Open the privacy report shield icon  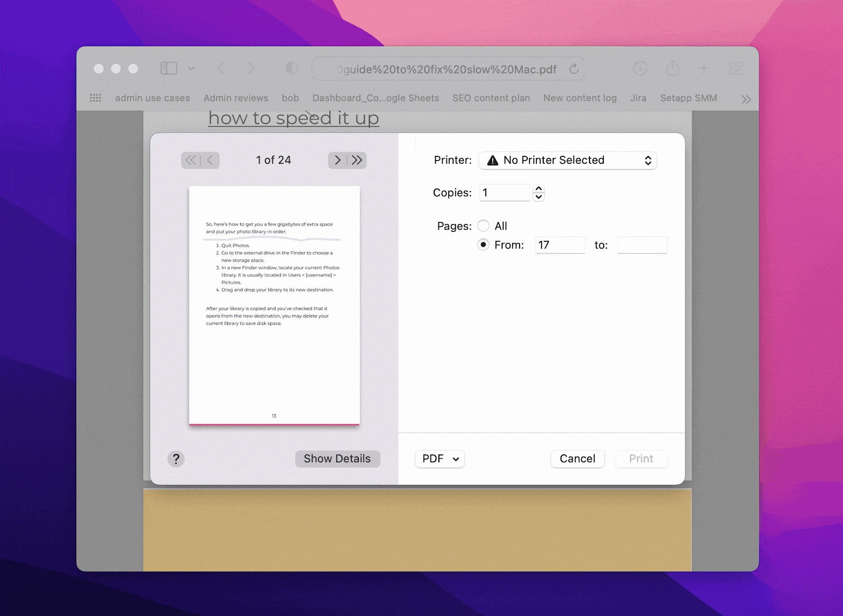(x=292, y=68)
